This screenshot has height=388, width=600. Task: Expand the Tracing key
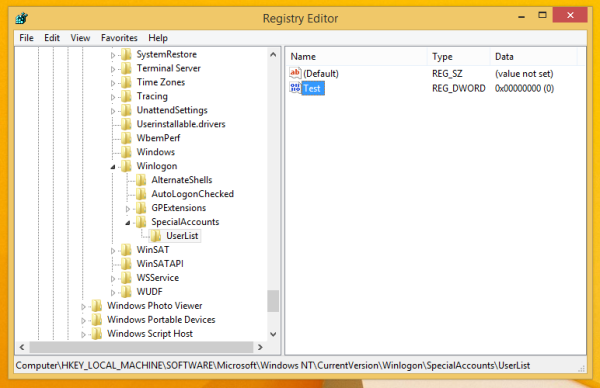tap(112, 97)
